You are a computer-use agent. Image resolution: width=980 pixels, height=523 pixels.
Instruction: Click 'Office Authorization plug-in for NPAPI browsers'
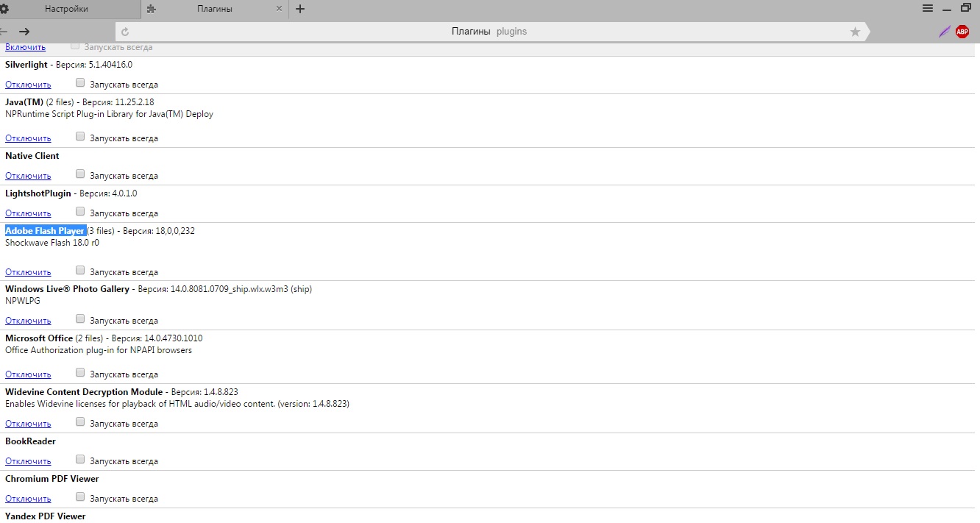tap(99, 350)
